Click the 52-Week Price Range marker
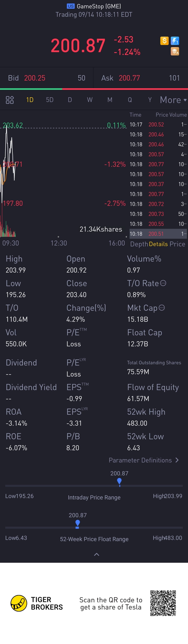188x644 pixels. click(x=77, y=524)
